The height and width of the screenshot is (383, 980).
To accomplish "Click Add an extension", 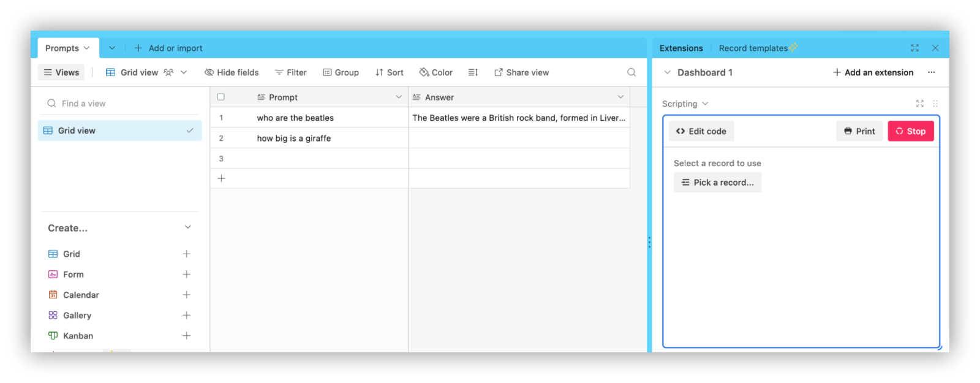I will 873,72.
